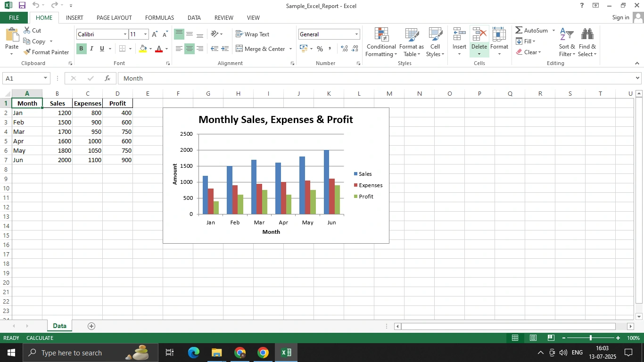Screen dimensions: 644x362
Task: Click the Conditional Formatting icon
Action: click(x=381, y=35)
